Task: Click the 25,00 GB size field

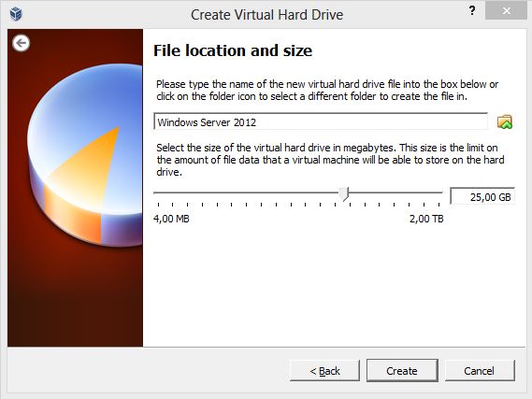Action: coord(482,196)
